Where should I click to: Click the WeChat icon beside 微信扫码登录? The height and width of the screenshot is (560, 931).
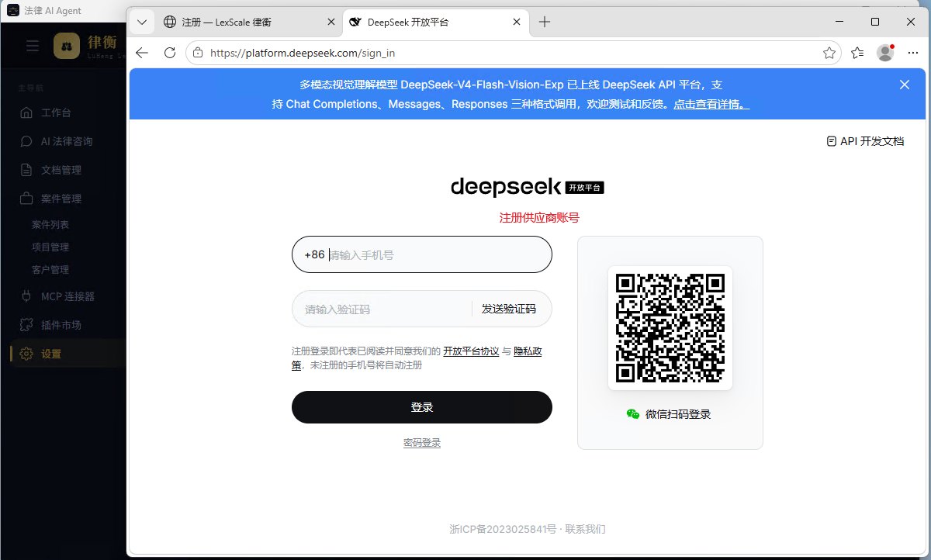[633, 414]
